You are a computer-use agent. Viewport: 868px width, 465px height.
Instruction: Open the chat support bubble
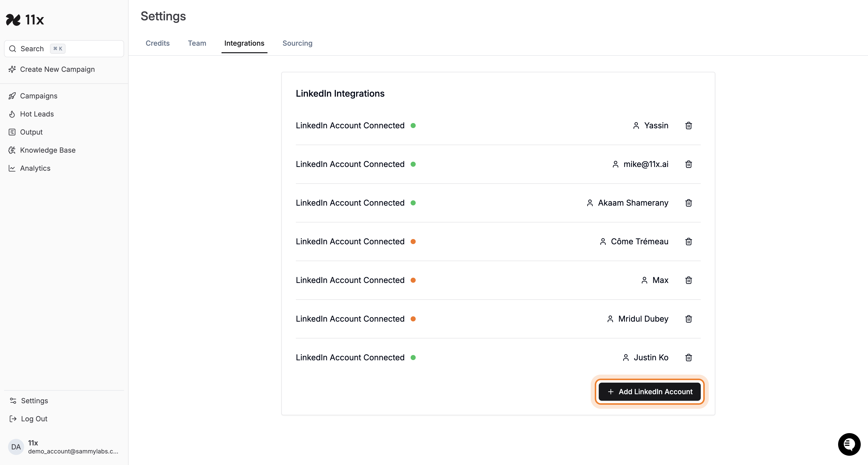pos(849,444)
